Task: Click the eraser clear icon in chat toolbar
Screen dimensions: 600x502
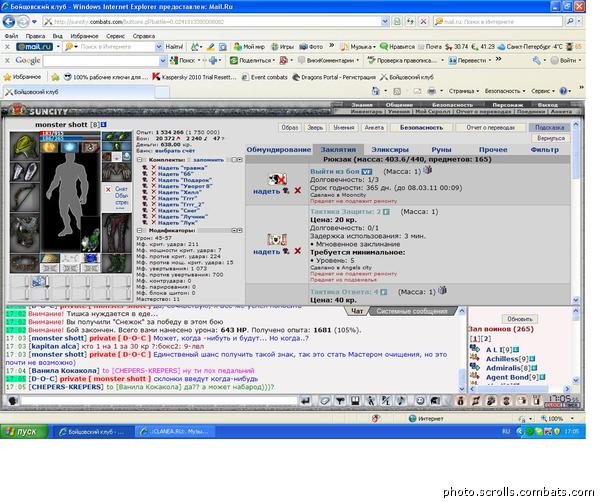Action: [x=324, y=401]
